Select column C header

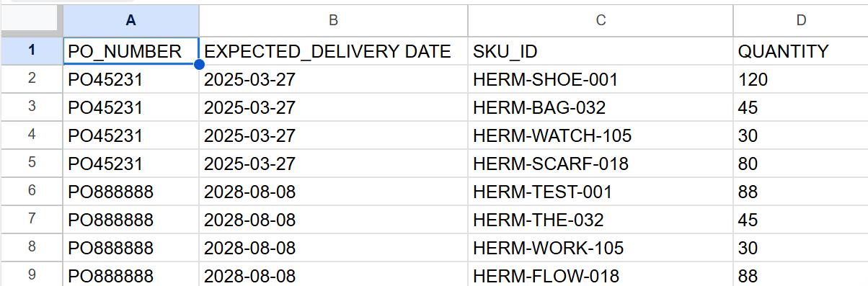(x=600, y=20)
